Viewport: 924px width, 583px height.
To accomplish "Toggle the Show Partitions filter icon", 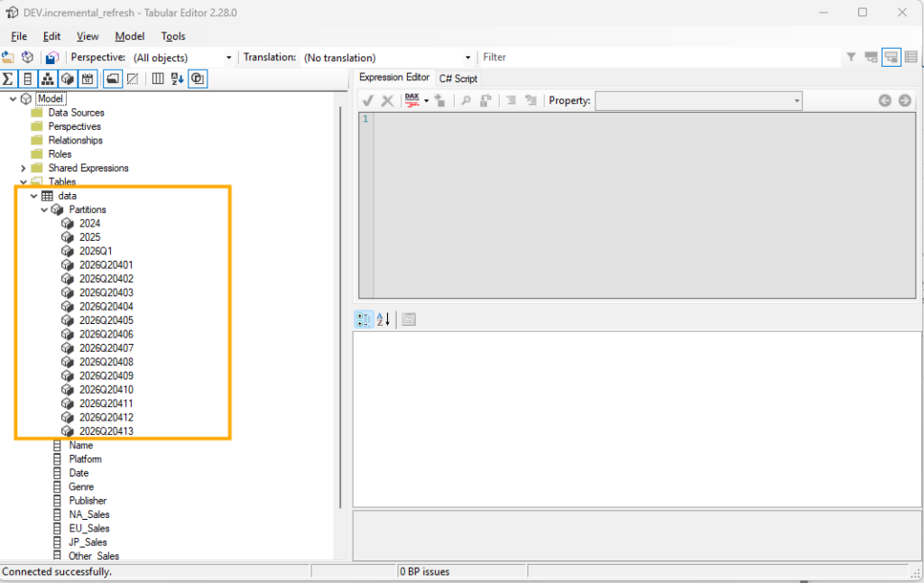I will [x=67, y=79].
